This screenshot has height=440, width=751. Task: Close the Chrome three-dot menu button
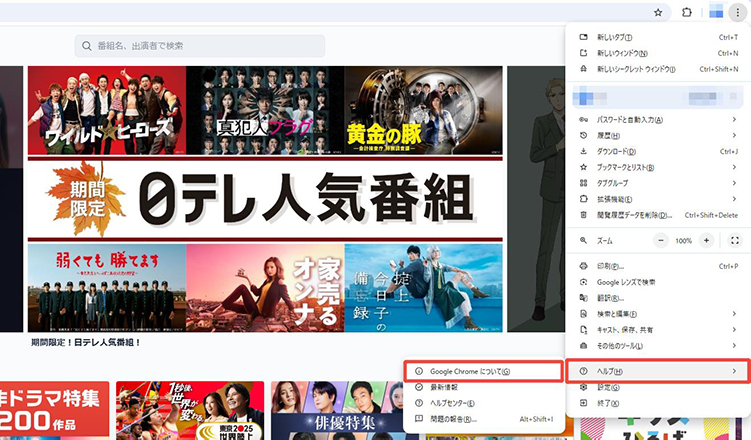tap(738, 12)
